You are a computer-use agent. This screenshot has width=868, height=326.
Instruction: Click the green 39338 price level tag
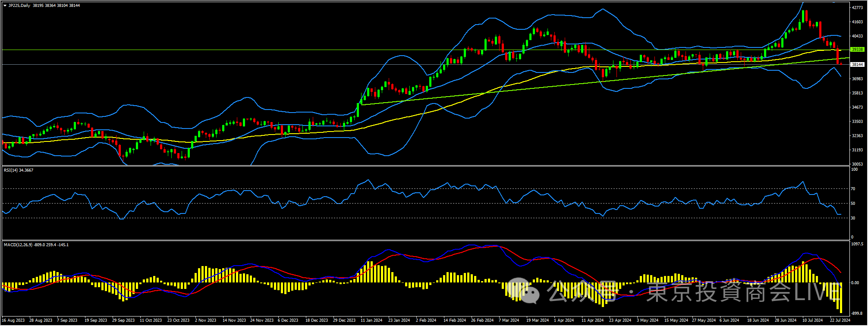click(x=857, y=50)
